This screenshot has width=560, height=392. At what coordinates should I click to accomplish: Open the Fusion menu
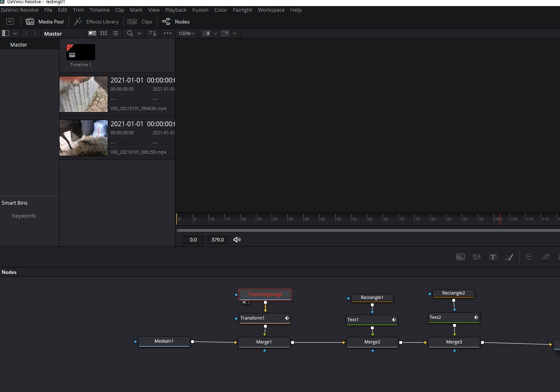click(200, 10)
